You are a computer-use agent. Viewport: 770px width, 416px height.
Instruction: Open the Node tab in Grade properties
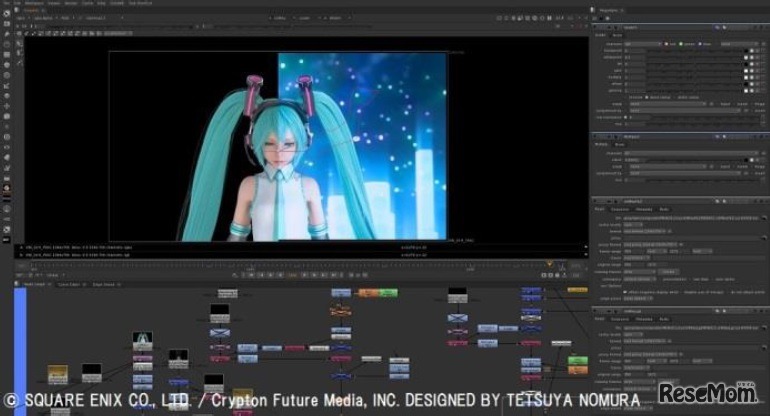pyautogui.click(x=618, y=35)
